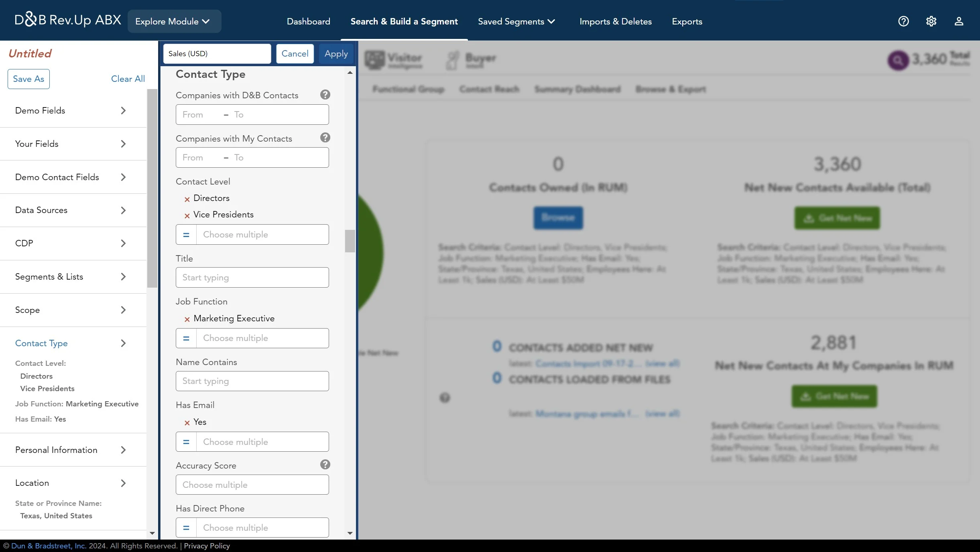This screenshot has height=552, width=980.
Task: Click the filter panel scrollbar thumb
Action: pyautogui.click(x=350, y=241)
